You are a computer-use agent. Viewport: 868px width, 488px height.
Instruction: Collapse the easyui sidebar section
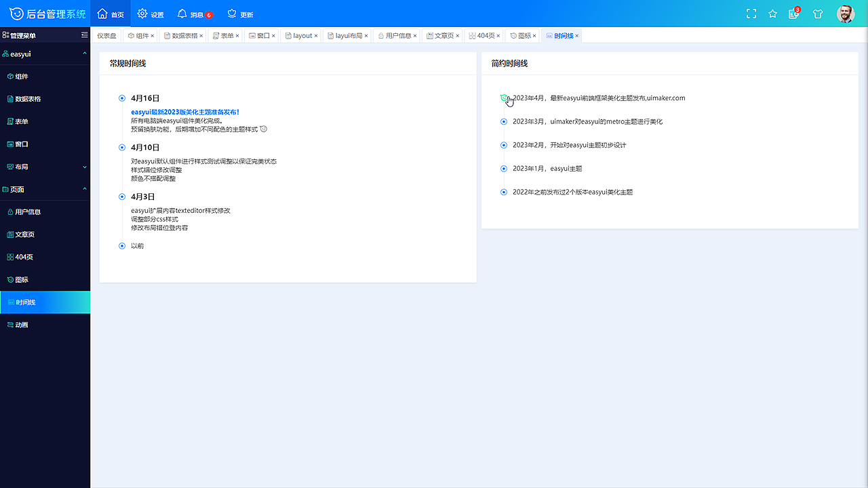pos(45,54)
